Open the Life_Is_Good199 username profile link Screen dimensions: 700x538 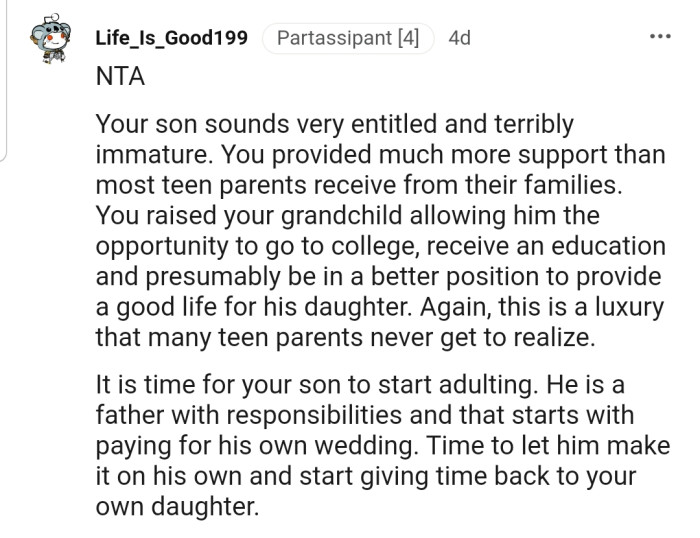click(171, 39)
